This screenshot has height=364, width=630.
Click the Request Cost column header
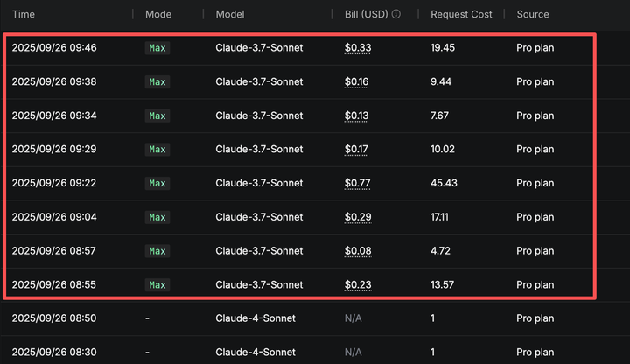461,14
